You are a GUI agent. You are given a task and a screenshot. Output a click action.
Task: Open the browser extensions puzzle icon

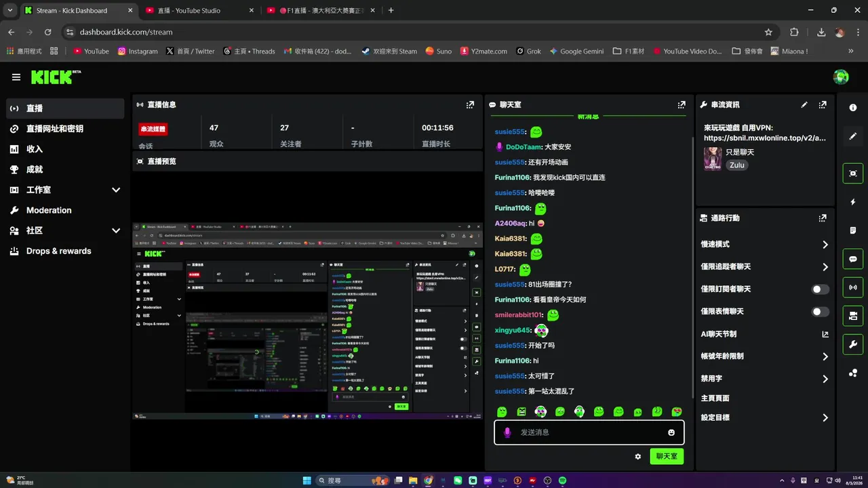794,32
